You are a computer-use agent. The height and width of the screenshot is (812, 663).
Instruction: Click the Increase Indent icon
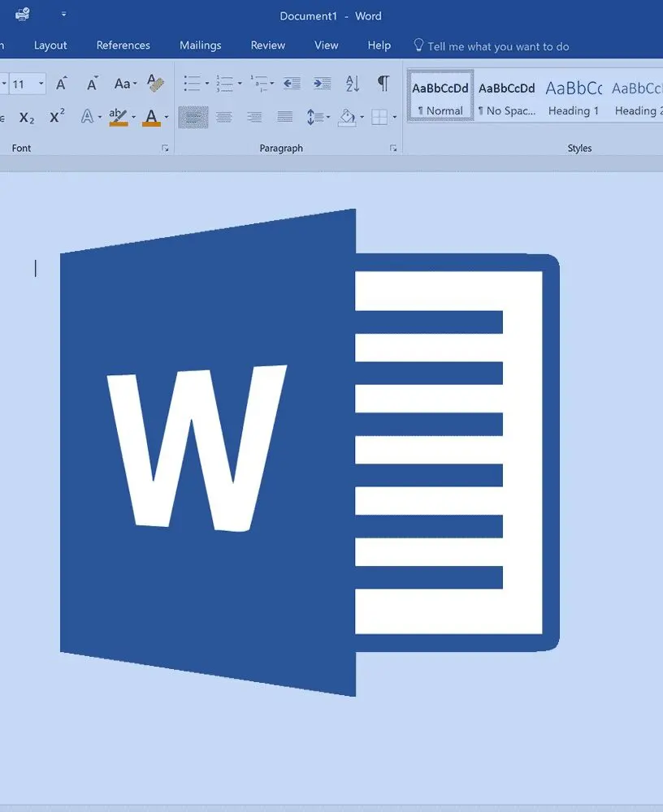click(322, 84)
